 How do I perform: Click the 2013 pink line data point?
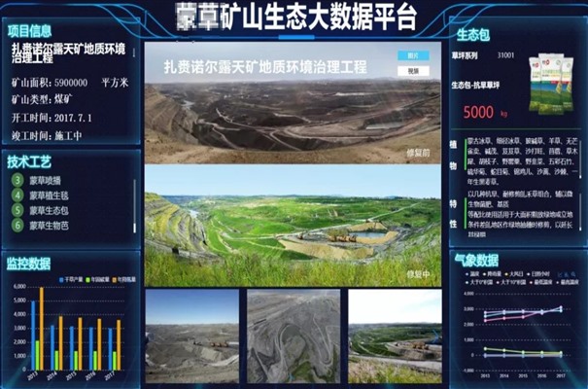tap(485, 321)
